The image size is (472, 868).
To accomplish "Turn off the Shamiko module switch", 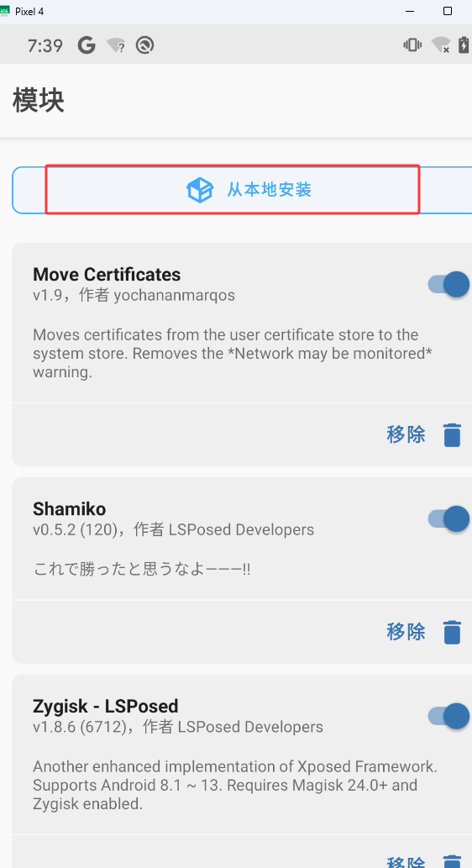I will click(448, 519).
